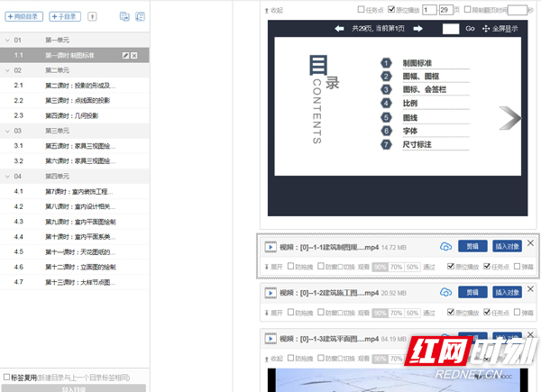Select chapter 2.1 第二课时 in catalog
Viewport: 541px width, 392px height.
75,86
